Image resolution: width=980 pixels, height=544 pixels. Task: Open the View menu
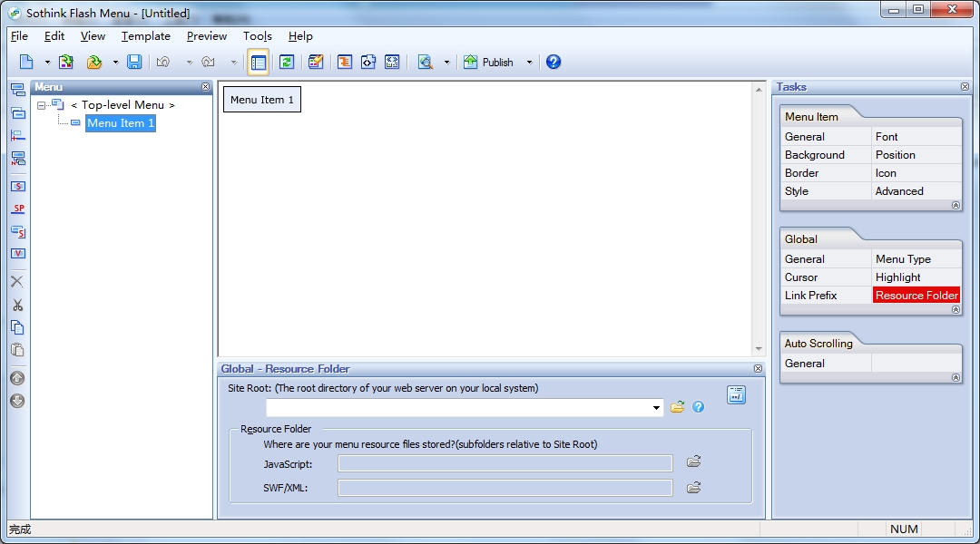(93, 36)
